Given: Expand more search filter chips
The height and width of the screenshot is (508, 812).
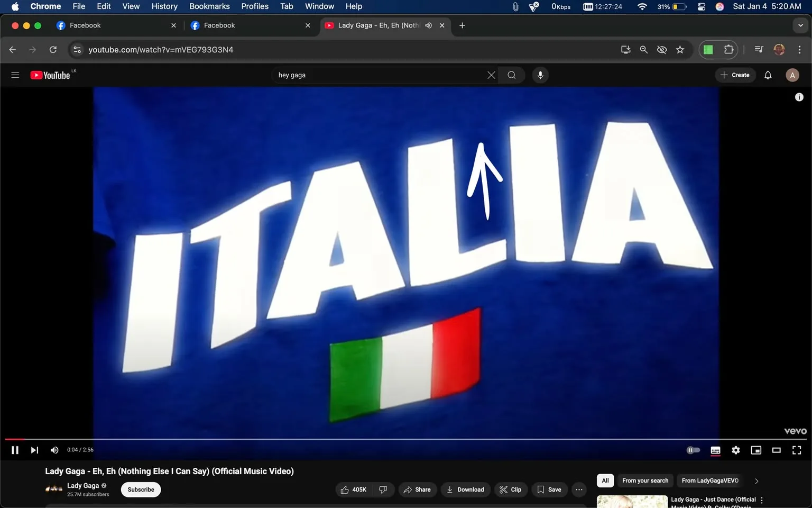Looking at the screenshot, I should coord(756,480).
